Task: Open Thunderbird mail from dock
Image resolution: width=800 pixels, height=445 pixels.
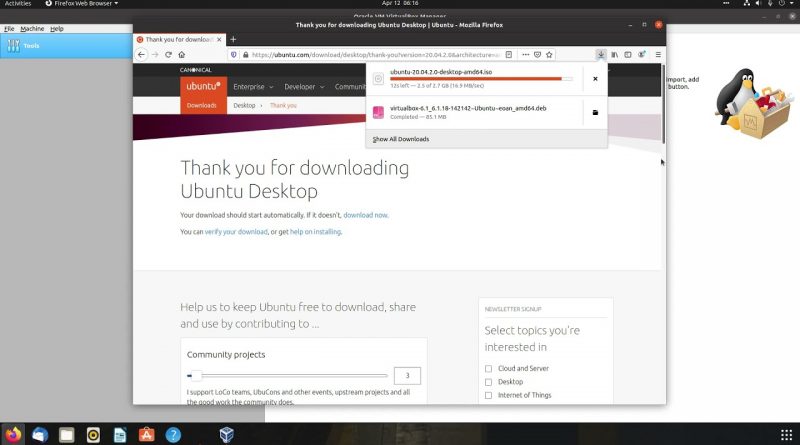Action: [x=40, y=435]
